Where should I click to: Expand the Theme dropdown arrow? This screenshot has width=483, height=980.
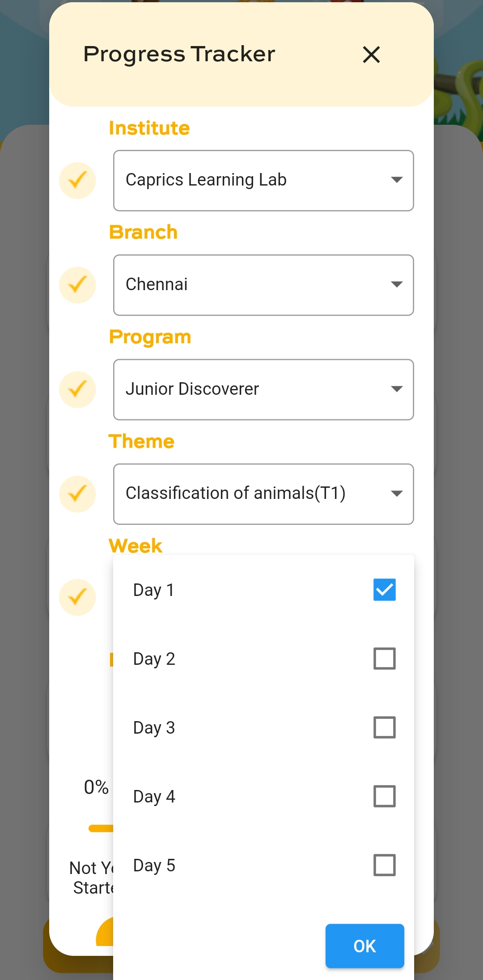click(397, 494)
